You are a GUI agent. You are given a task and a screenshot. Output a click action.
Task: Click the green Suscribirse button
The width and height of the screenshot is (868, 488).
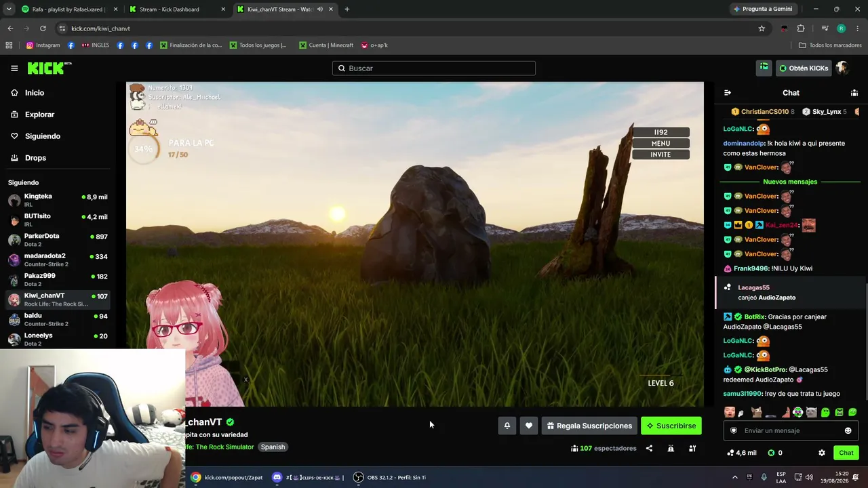671,426
